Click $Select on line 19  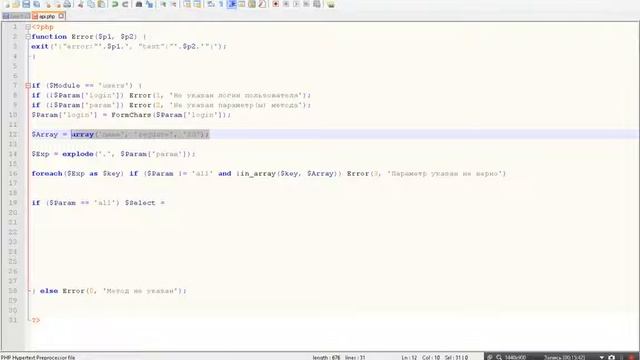140,203
